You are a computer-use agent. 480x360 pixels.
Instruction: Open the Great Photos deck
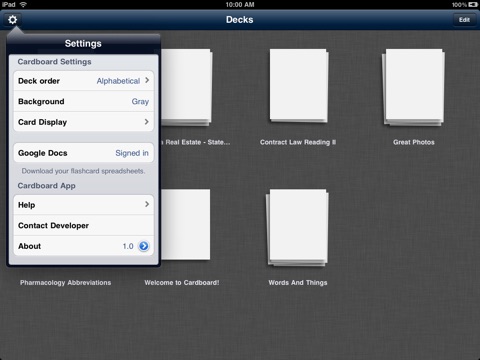click(x=413, y=87)
